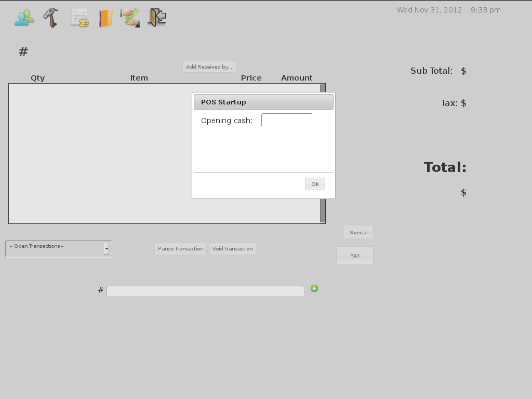Focus the Opening cash input field
This screenshot has height=399, width=532.
tap(287, 121)
